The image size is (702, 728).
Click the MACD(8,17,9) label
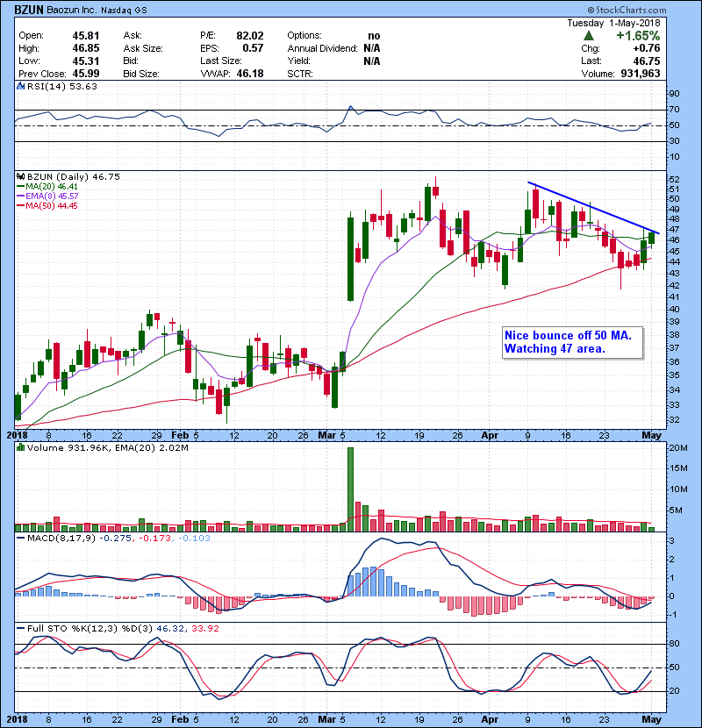click(x=61, y=539)
